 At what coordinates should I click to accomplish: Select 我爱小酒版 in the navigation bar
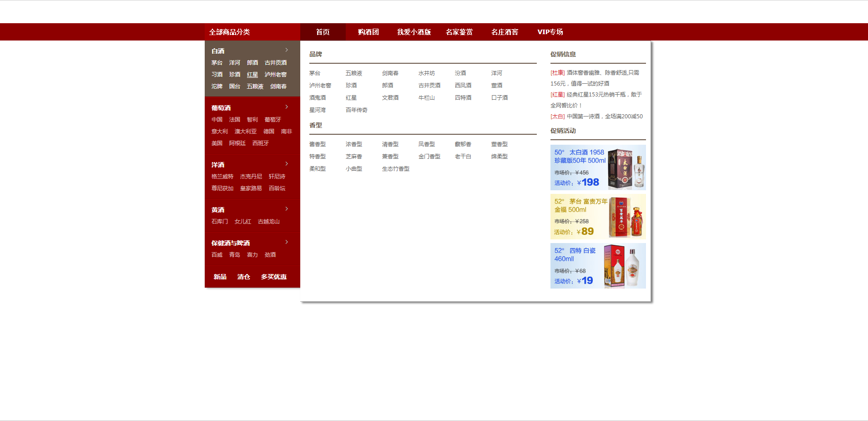click(x=414, y=32)
